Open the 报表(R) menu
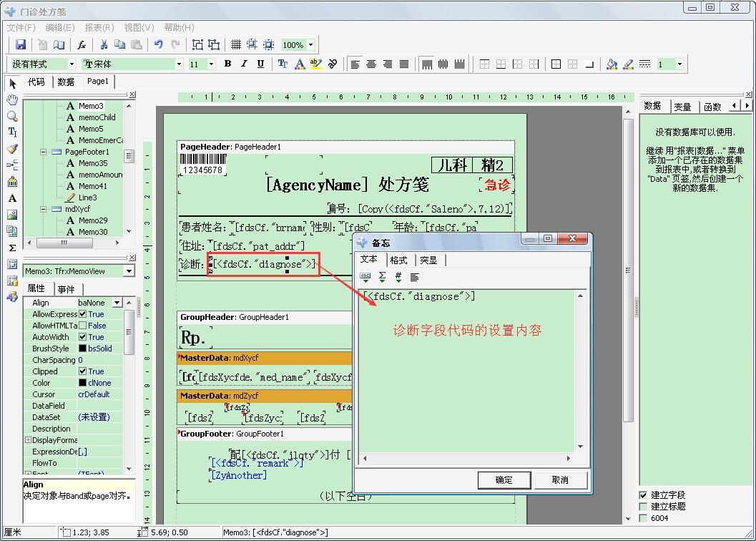Screen dimensions: 756x541 (x=99, y=27)
